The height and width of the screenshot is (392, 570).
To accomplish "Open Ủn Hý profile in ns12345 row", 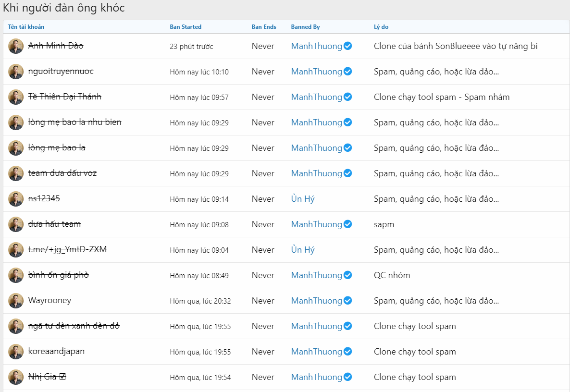I will 303,199.
